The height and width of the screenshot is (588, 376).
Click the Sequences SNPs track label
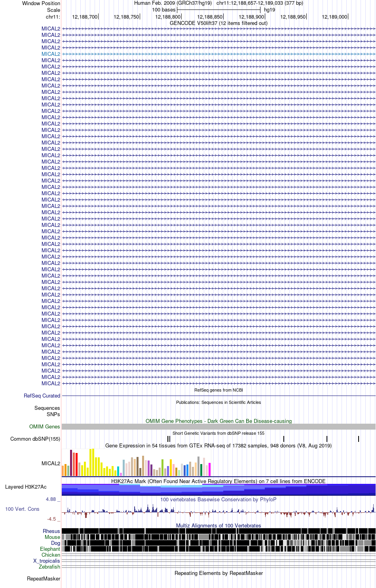tap(47, 411)
